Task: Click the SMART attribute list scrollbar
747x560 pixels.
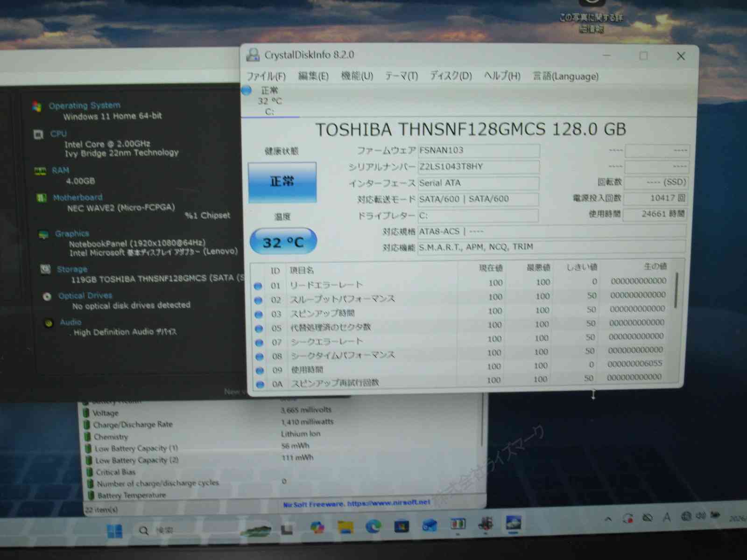Action: [676, 289]
